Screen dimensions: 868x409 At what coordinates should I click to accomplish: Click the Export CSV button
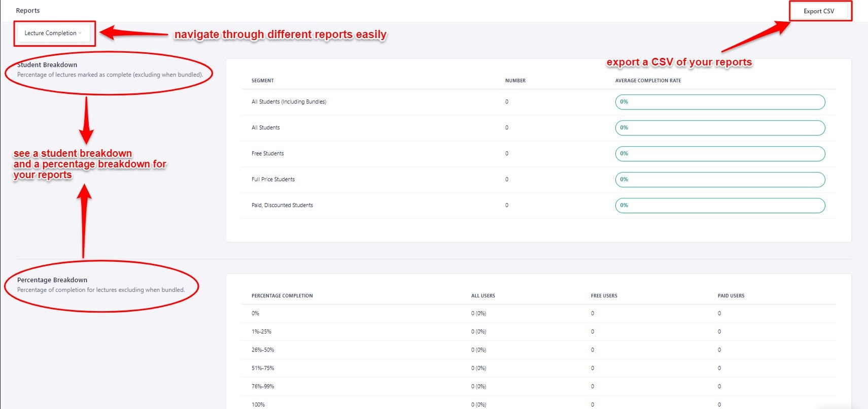819,11
